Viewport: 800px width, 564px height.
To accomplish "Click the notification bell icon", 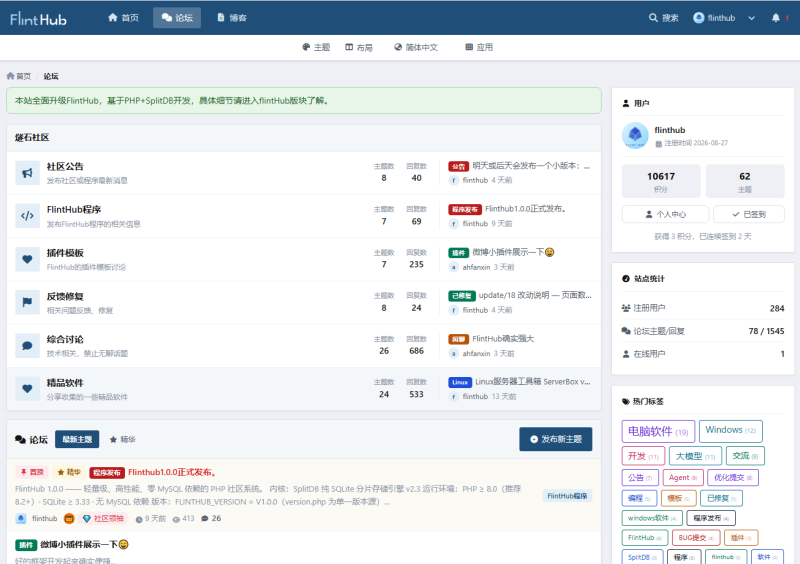I will (x=776, y=18).
